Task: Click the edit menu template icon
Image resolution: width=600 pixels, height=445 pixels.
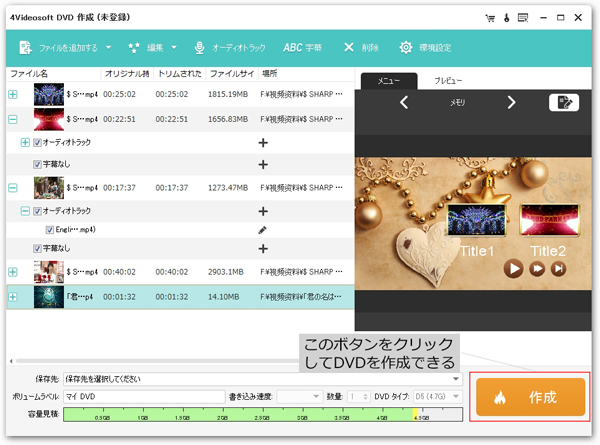Action: [x=564, y=103]
